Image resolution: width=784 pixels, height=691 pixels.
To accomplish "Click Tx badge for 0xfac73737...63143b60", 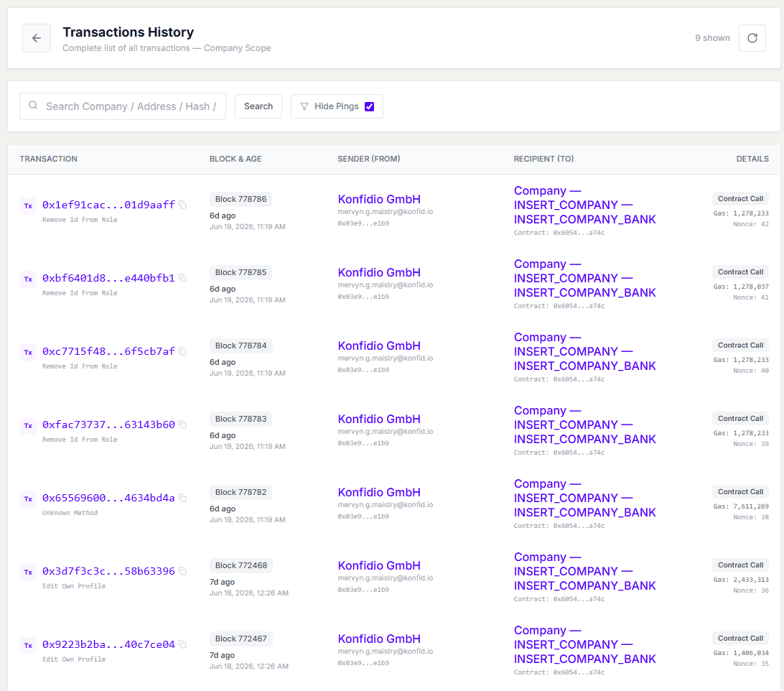I will 28,426.
